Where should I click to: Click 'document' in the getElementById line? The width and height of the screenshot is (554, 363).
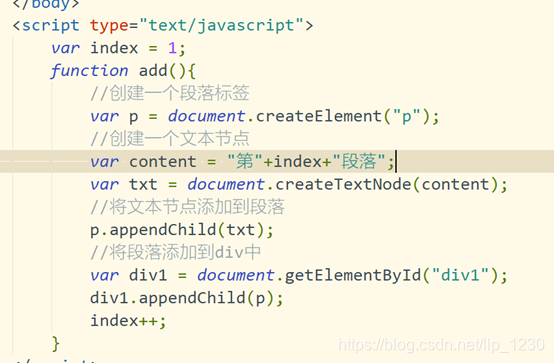[236, 275]
